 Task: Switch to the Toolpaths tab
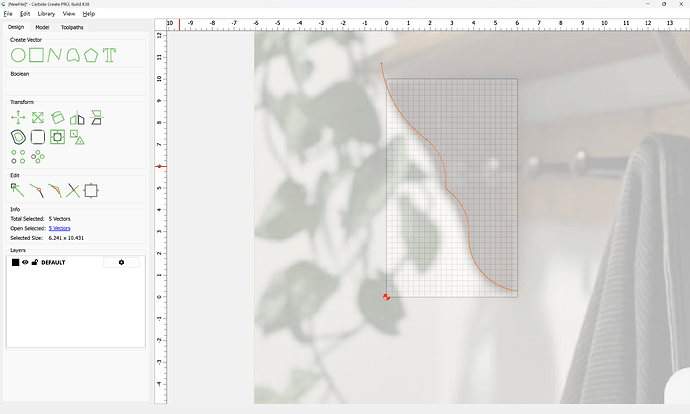tap(72, 27)
